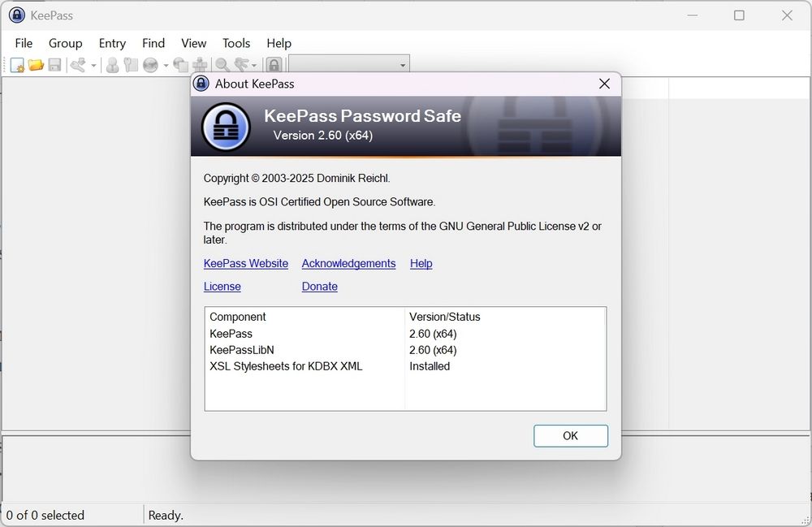812x527 pixels.
Task: Confirm the About dialog with OK
Action: (570, 436)
